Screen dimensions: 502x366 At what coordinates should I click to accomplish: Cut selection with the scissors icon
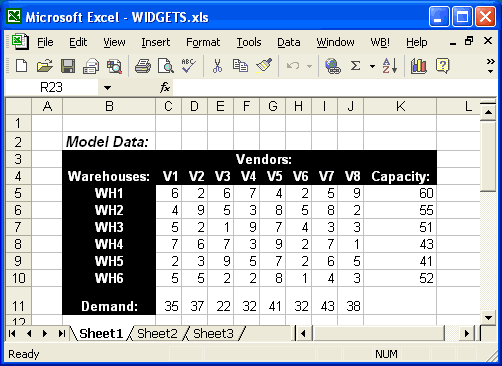(217, 66)
